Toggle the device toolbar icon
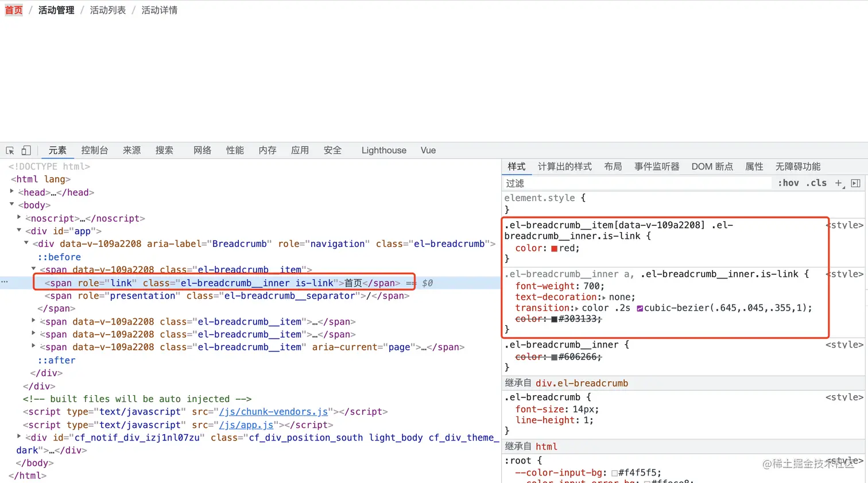The height and width of the screenshot is (483, 868). tap(26, 150)
